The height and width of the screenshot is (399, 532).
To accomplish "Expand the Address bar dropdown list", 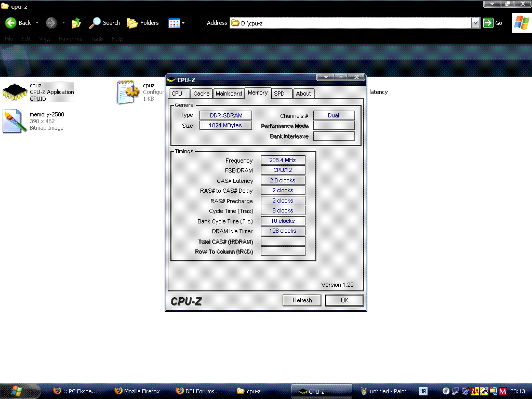I will coord(475,23).
